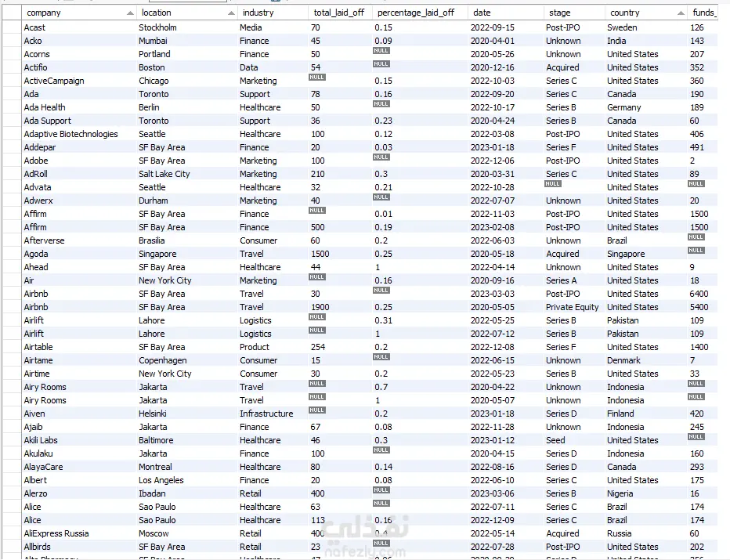Click the industry column header
The image size is (730, 560).
[x=273, y=13]
